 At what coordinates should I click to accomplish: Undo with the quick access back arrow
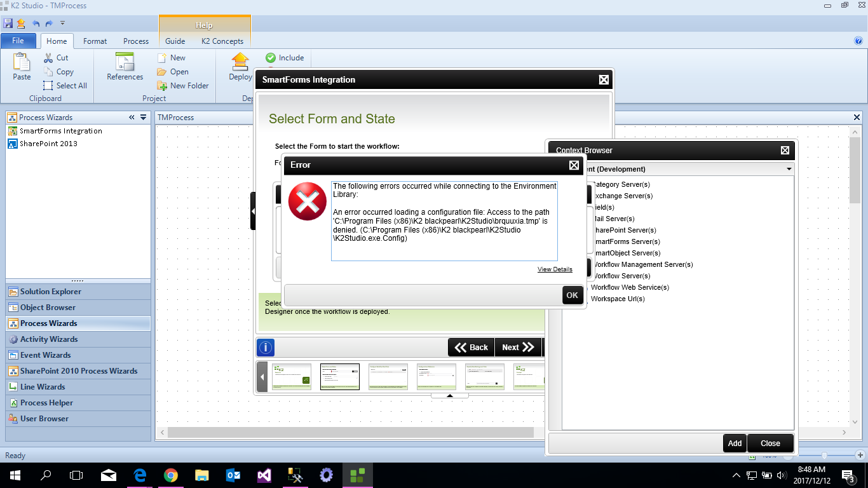click(36, 24)
